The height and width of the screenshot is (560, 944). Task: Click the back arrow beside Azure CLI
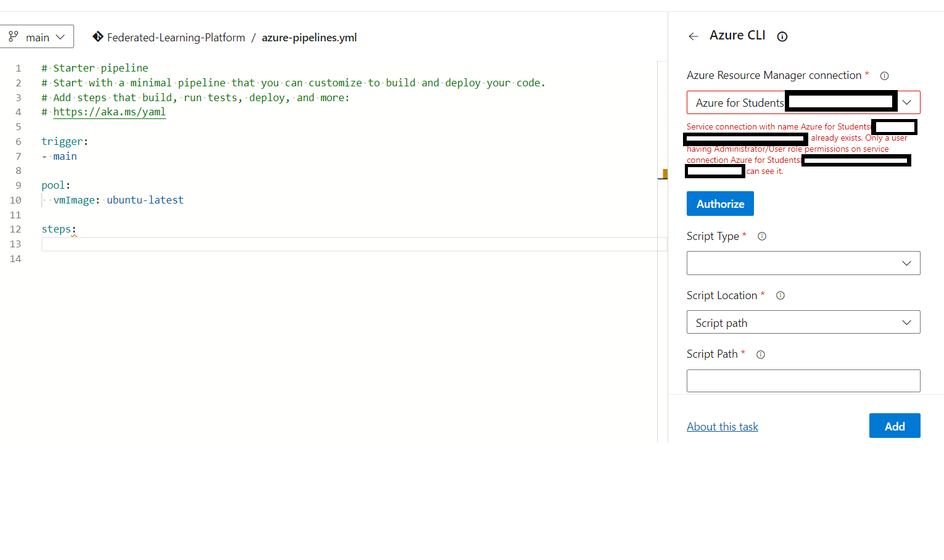point(693,36)
